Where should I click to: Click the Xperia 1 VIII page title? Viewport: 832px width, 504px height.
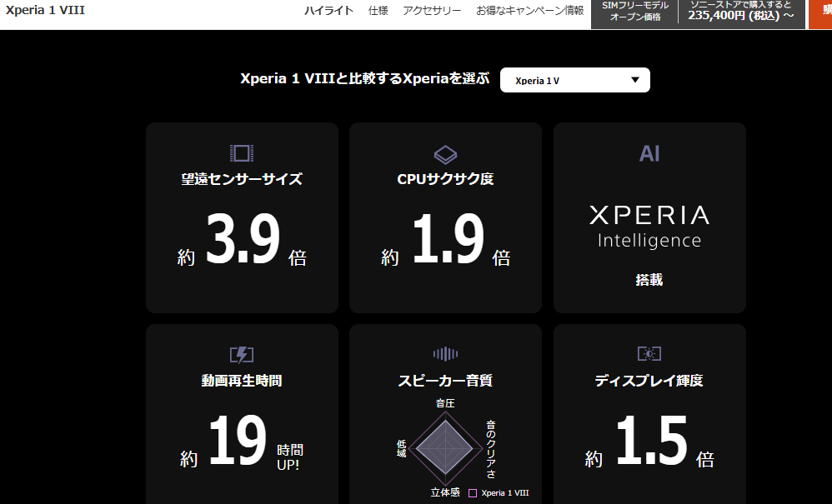click(x=45, y=10)
